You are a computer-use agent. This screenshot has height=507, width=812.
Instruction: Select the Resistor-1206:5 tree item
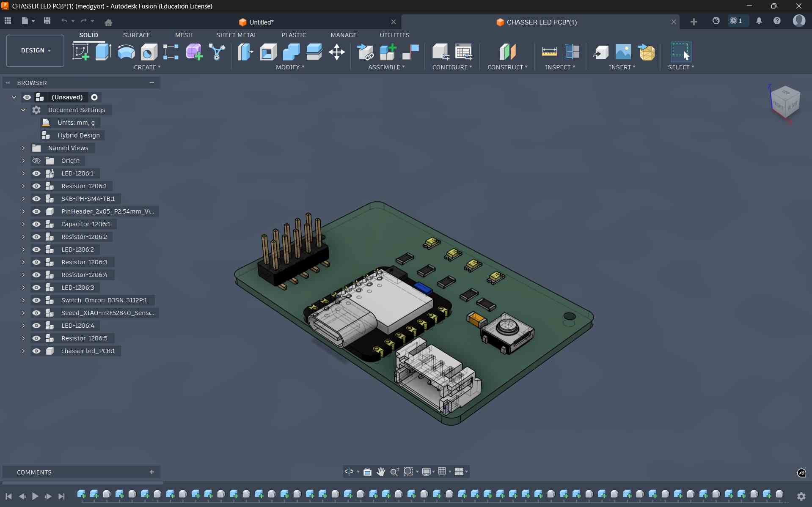click(84, 338)
